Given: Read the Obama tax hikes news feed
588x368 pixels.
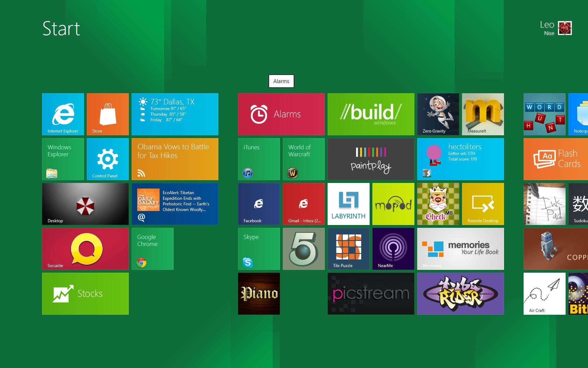Looking at the screenshot, I should (x=175, y=159).
